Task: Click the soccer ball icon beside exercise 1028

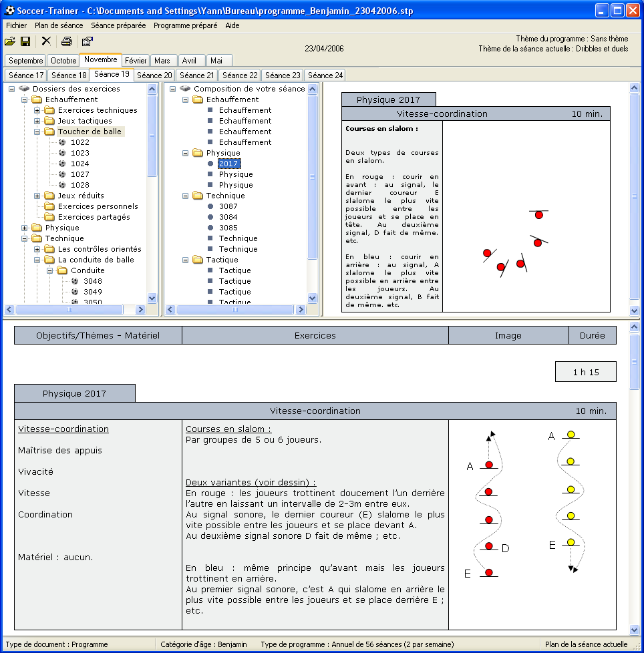Action: [x=62, y=185]
